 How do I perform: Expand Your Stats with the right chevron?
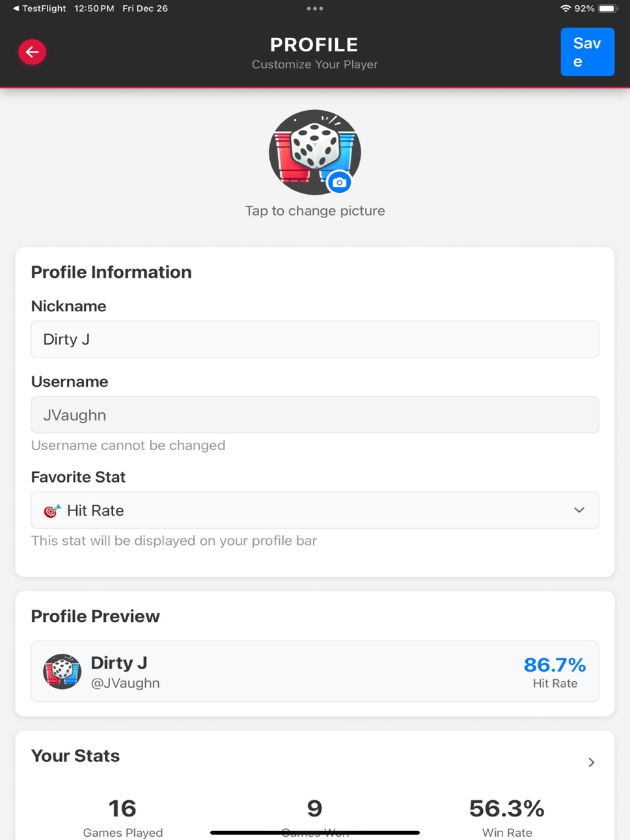click(x=591, y=762)
